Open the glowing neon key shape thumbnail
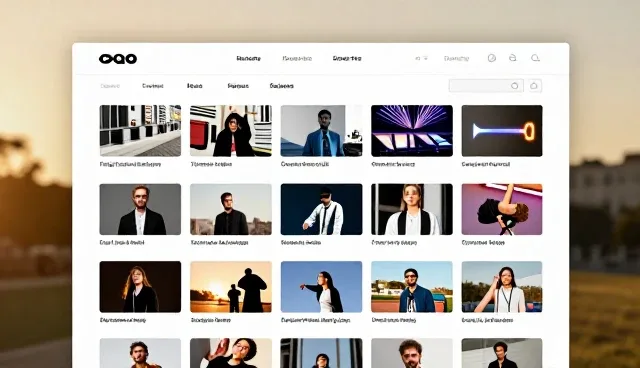The height and width of the screenshot is (368, 640). 502,131
